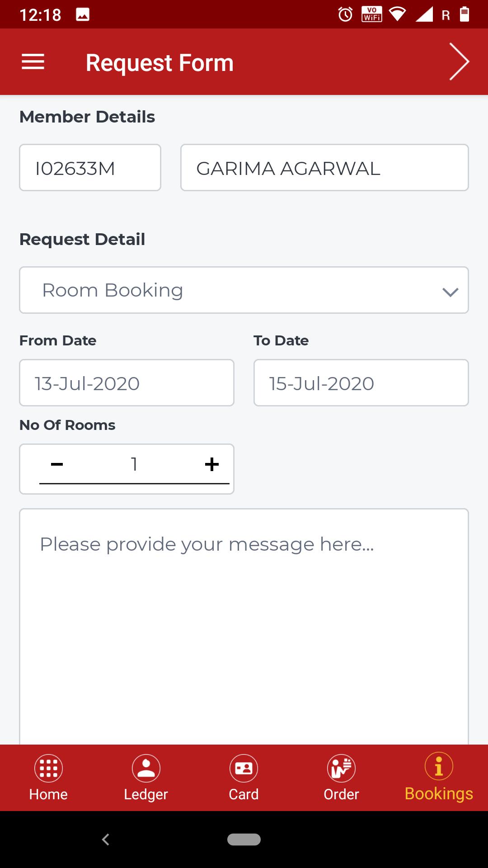Open the Order icon in bottom bar
This screenshot has width=488, height=868.
[341, 768]
